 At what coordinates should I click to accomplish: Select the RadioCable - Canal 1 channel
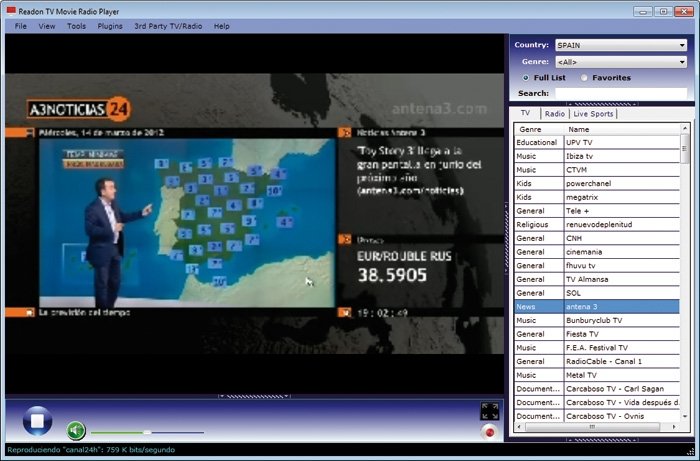596,361
